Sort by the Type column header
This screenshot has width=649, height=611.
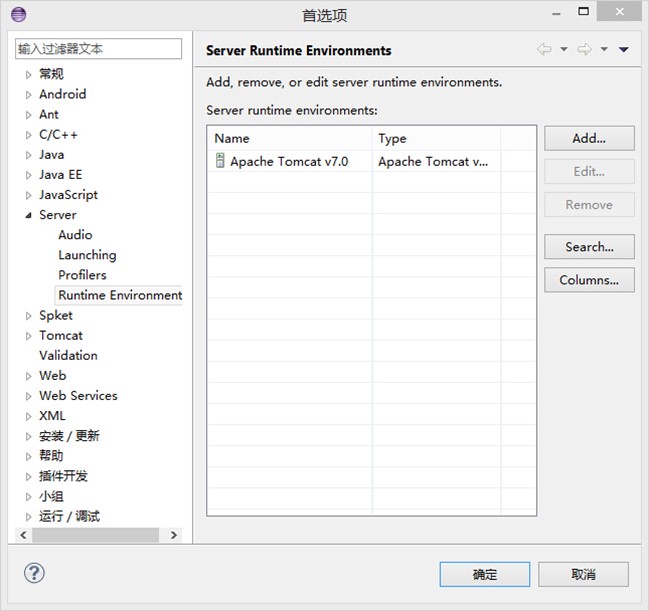pos(436,138)
